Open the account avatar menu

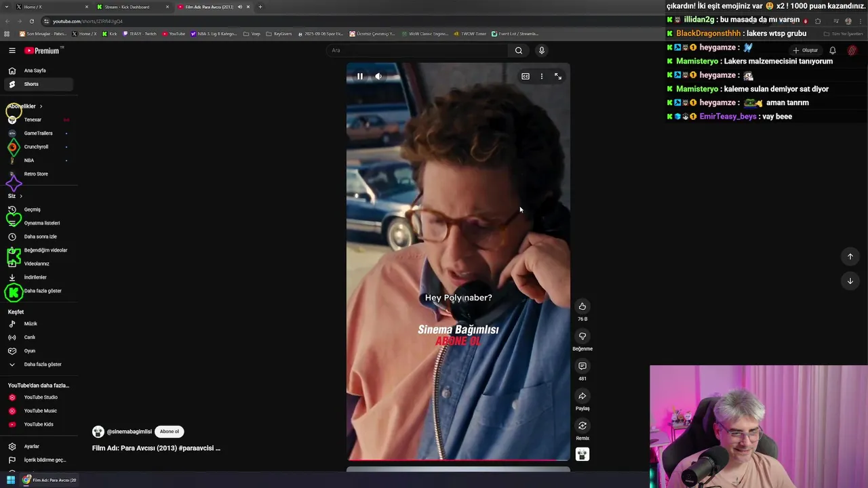coord(852,50)
